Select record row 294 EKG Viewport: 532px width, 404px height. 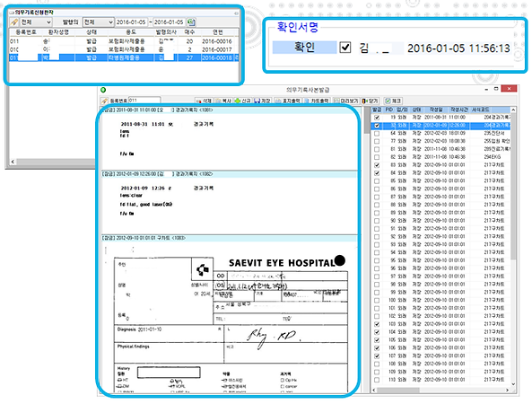440,157
